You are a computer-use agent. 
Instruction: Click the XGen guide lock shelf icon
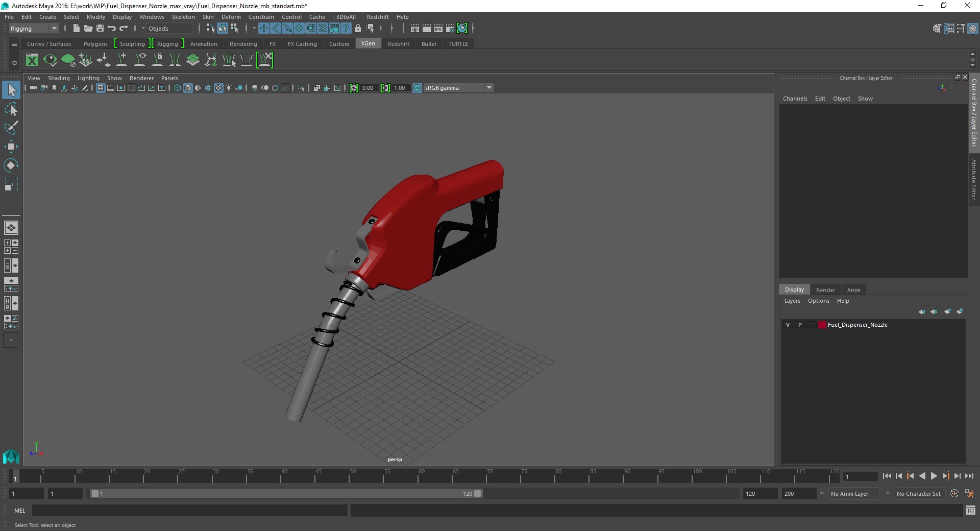pyautogui.click(x=158, y=60)
